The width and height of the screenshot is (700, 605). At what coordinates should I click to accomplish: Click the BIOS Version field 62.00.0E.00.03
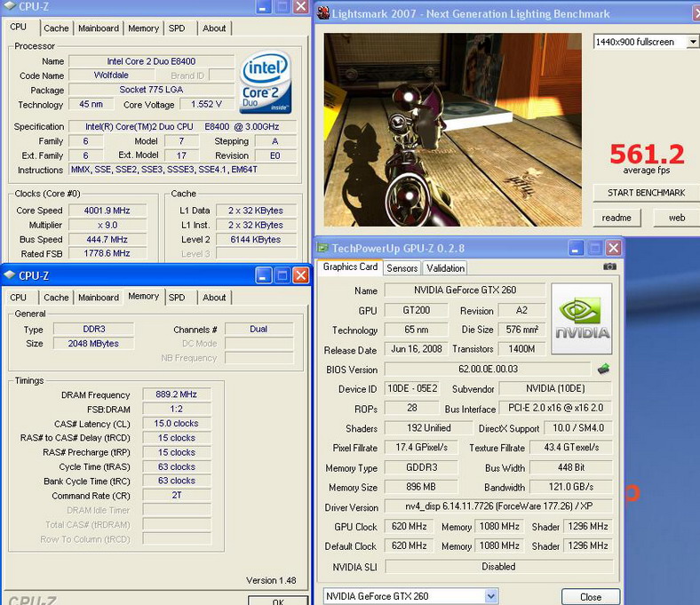click(488, 369)
